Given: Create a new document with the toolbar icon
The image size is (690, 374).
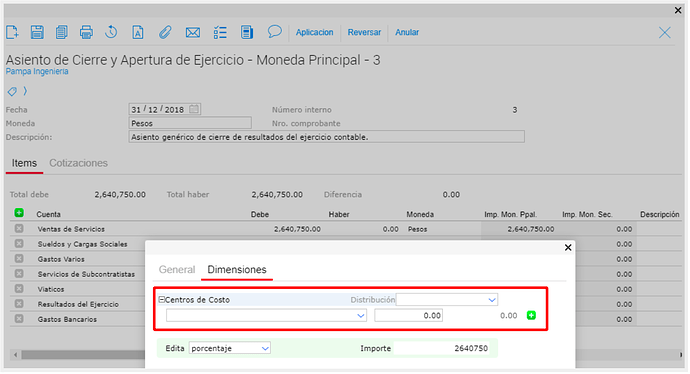Looking at the screenshot, I should click(x=12, y=32).
